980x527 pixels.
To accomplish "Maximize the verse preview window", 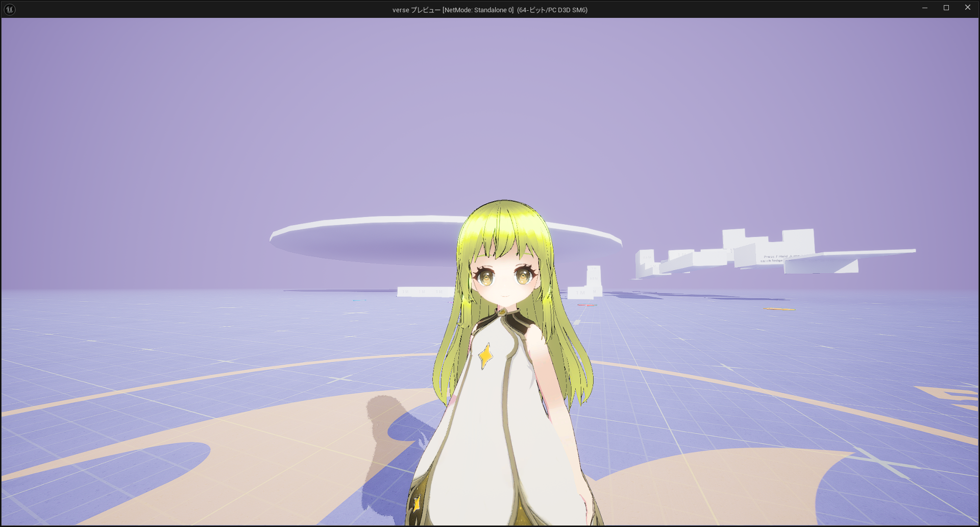I will point(946,8).
